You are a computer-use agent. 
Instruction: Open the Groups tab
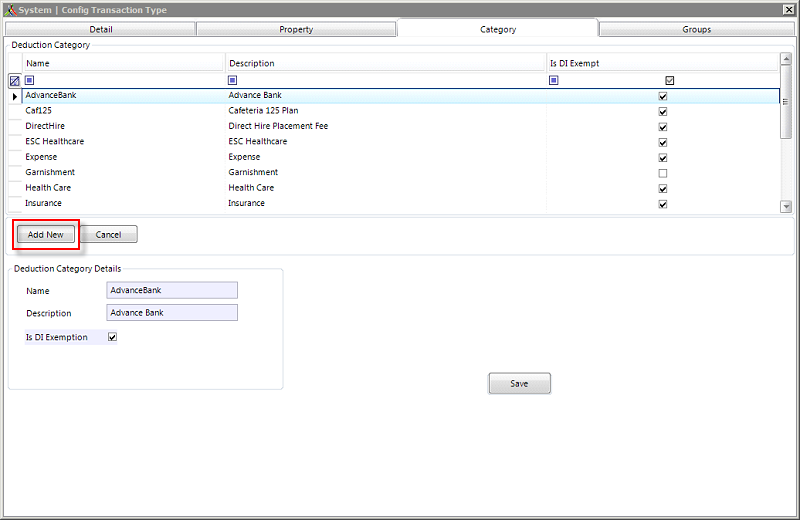pyautogui.click(x=696, y=29)
